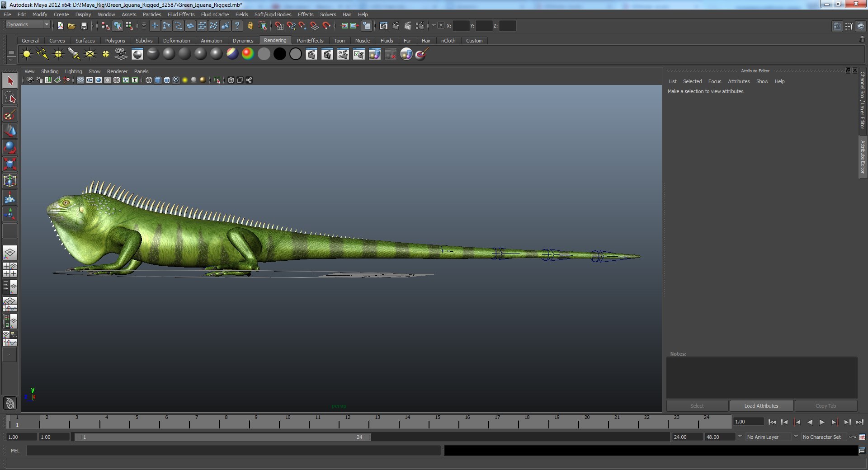868x470 pixels.
Task: Click the playback end time field 24.00
Action: click(x=687, y=437)
